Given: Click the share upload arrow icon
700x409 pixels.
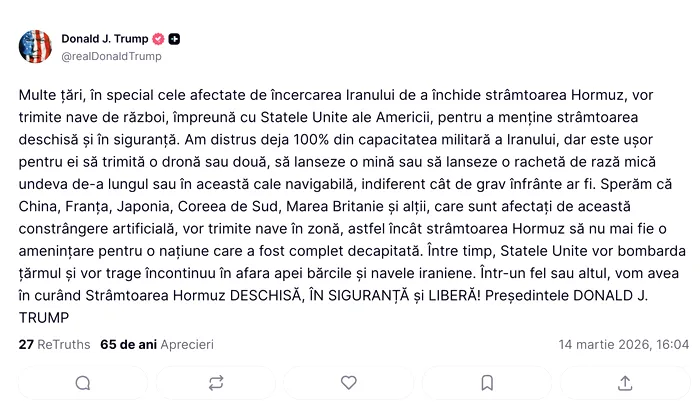Looking at the screenshot, I should pyautogui.click(x=625, y=382).
